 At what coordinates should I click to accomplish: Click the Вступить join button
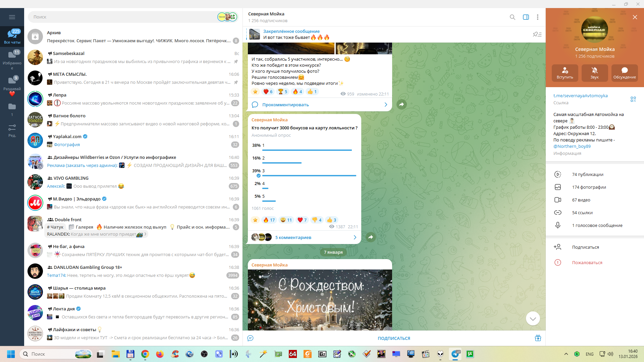click(565, 73)
